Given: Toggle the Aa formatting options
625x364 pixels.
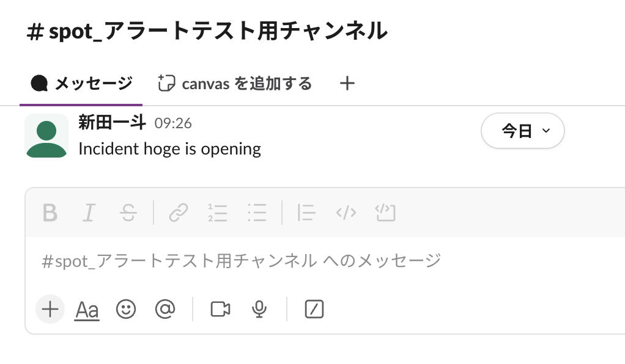Looking at the screenshot, I should click(87, 310).
